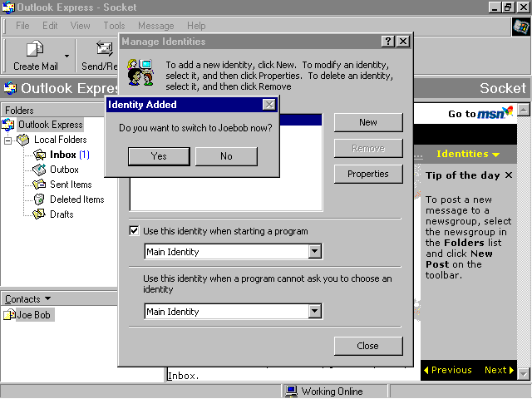Viewport: 532px width, 399px height.
Task: Click the Working Online status bar icon
Action: point(291,392)
